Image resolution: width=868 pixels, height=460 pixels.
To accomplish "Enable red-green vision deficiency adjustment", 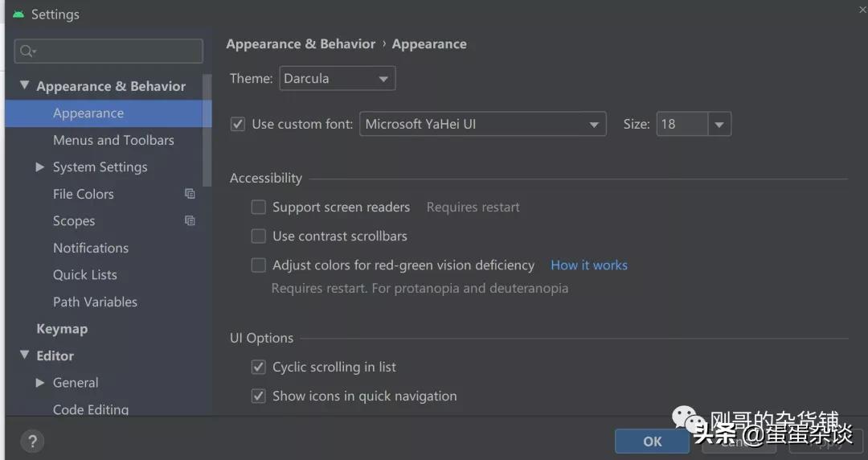I will coord(259,265).
